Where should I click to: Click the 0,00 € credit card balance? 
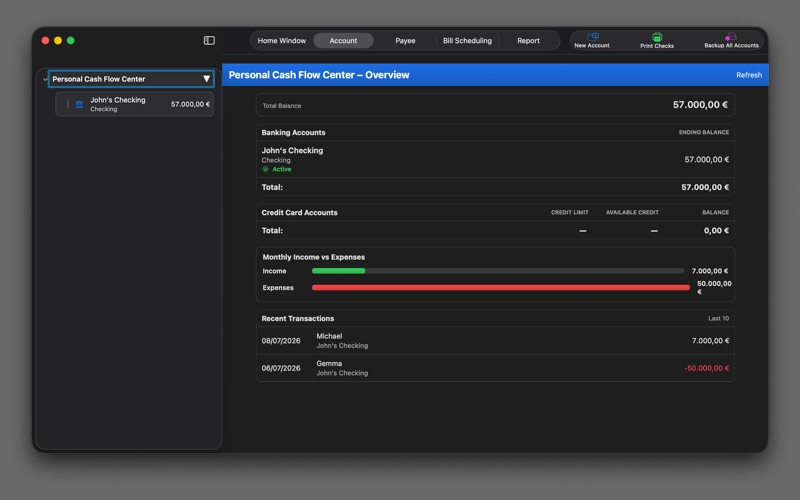pyautogui.click(x=716, y=231)
